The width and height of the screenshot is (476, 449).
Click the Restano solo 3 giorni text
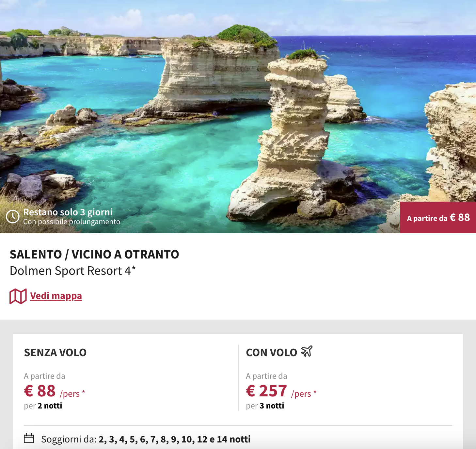coord(68,212)
